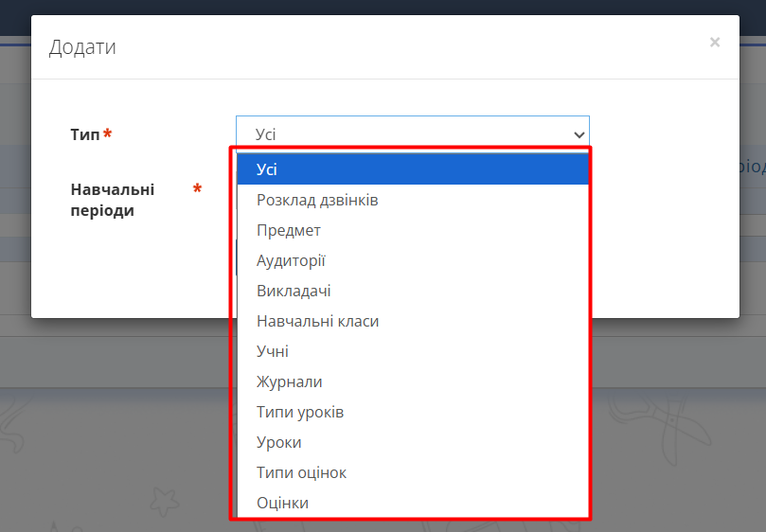Click the Додати dialog title
Screen dimensions: 766x532
(82, 46)
